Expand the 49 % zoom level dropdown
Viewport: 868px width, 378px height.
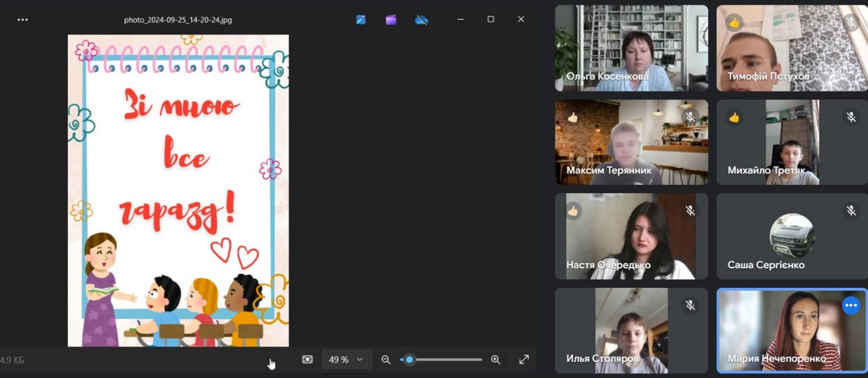click(346, 360)
